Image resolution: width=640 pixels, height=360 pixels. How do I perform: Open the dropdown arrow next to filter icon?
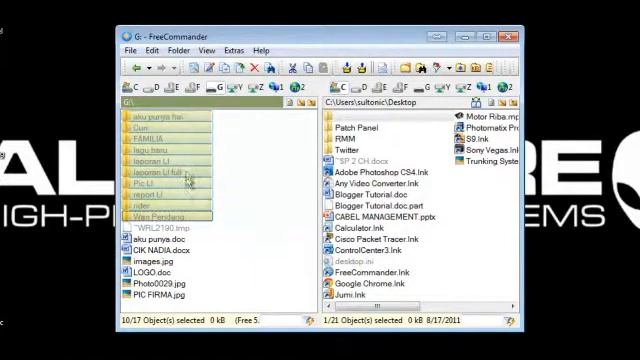[449, 68]
